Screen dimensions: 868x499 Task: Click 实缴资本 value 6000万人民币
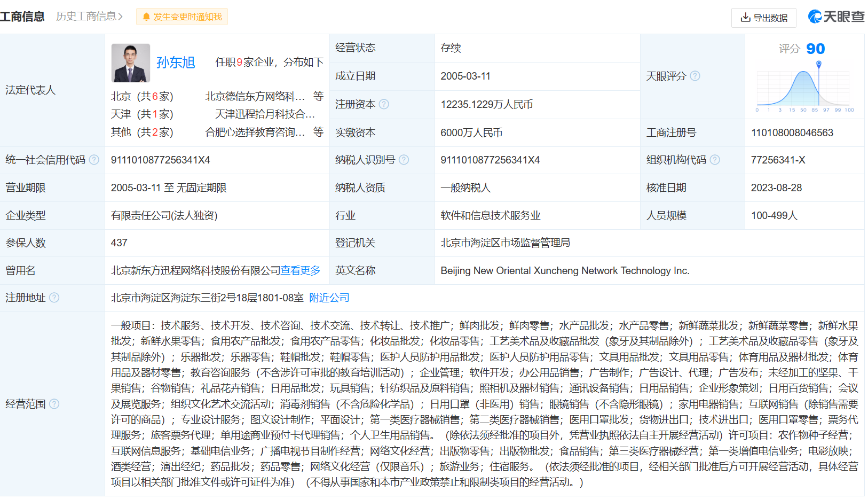pyautogui.click(x=471, y=132)
